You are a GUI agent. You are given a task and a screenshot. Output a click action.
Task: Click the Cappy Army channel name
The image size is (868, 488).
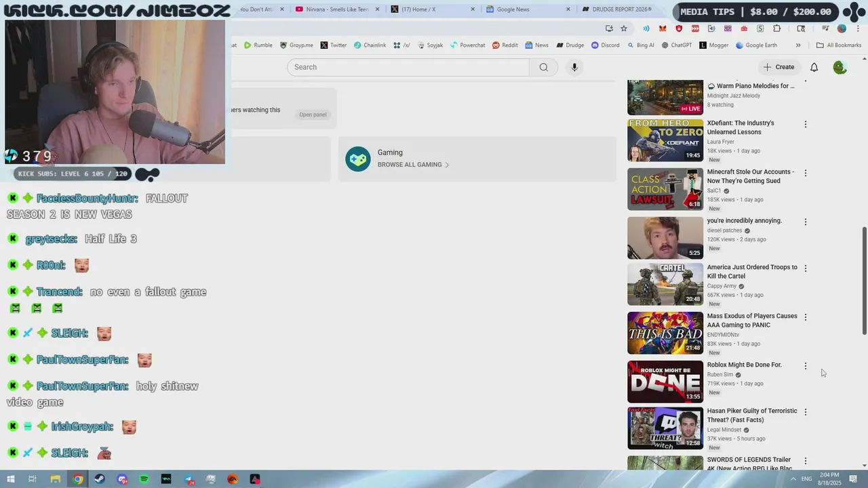pos(722,286)
